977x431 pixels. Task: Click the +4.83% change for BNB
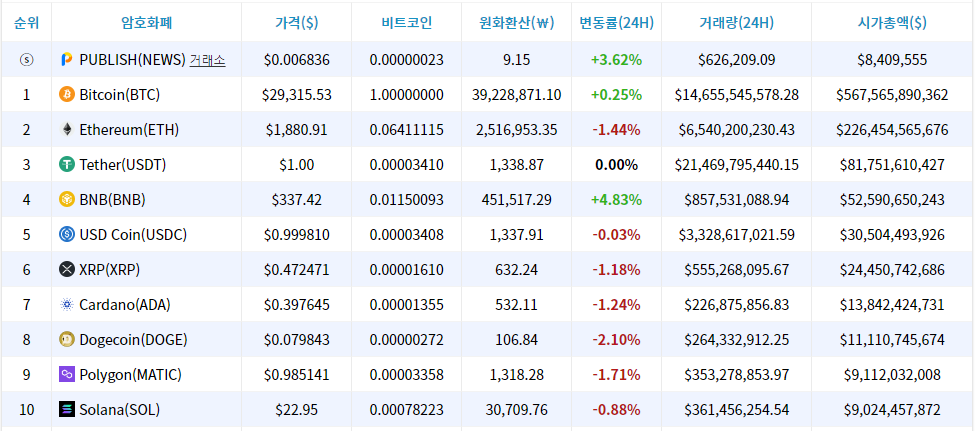click(x=616, y=199)
